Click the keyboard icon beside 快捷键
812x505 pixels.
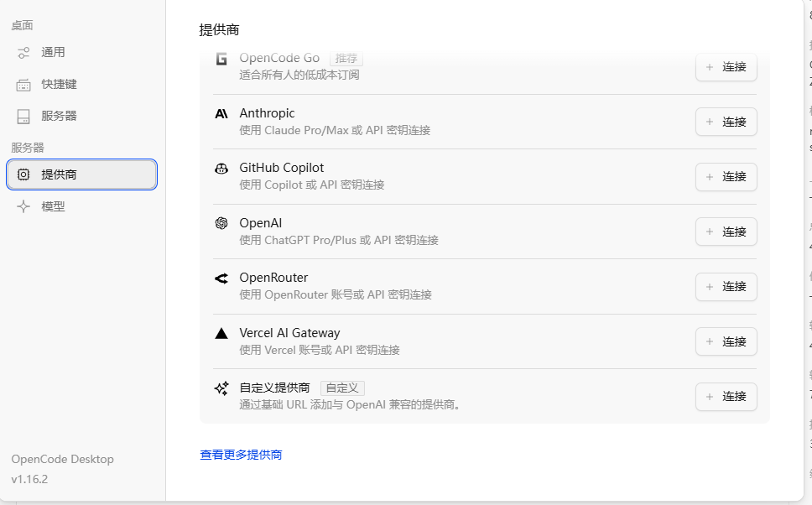pyautogui.click(x=23, y=85)
